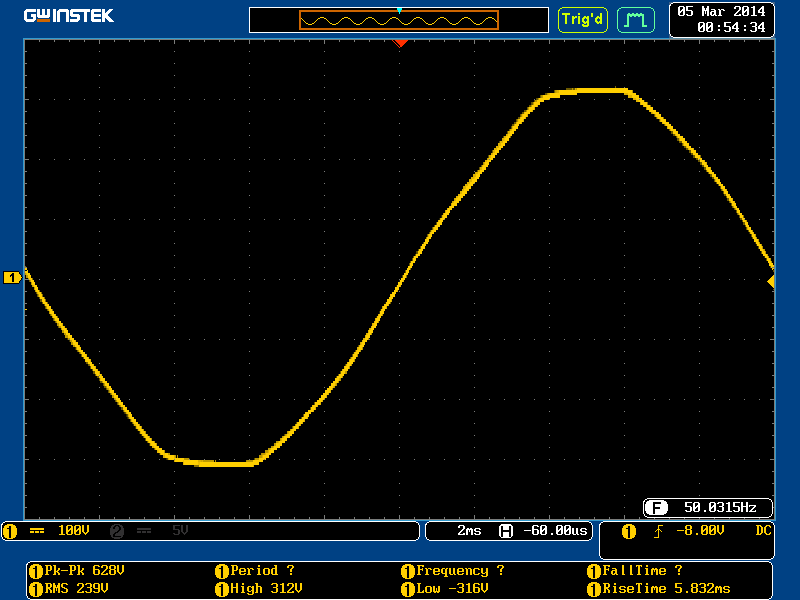The width and height of the screenshot is (800, 600).
Task: Click the red trigger position marker
Action: (x=400, y=43)
